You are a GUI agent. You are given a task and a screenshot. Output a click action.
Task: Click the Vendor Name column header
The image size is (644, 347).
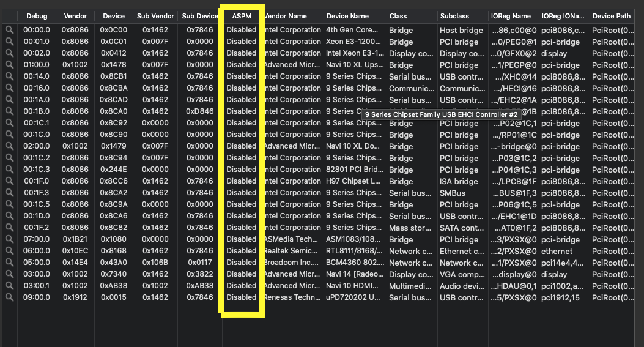point(286,16)
